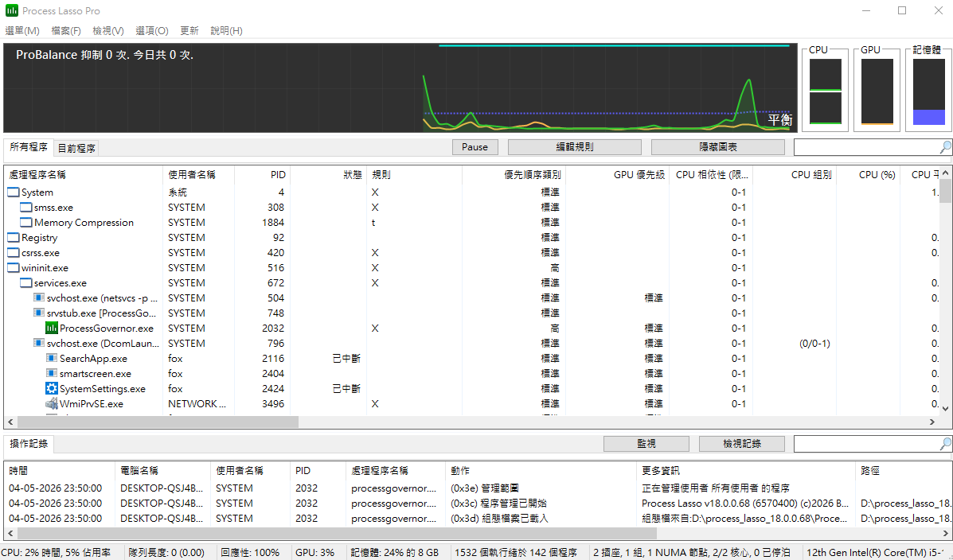This screenshot has height=560, width=953.
Task: Click the SearchApp.exe process icon
Action: point(52,359)
